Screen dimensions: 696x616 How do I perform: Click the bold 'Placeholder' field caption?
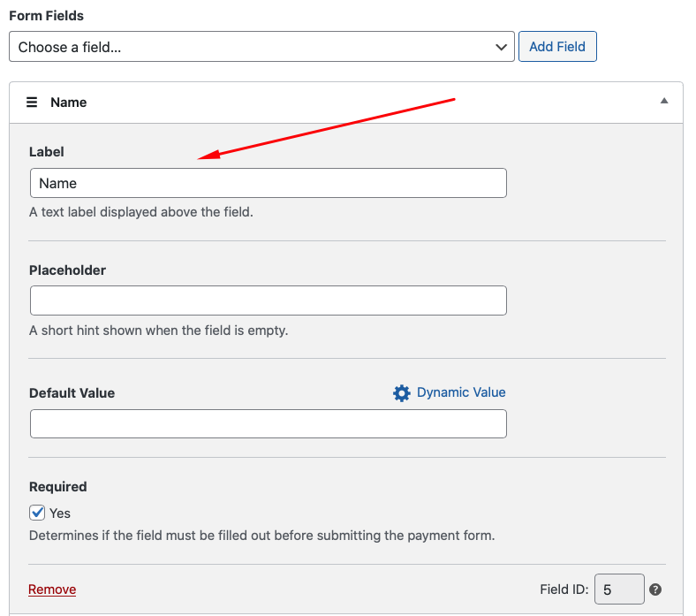pos(67,270)
